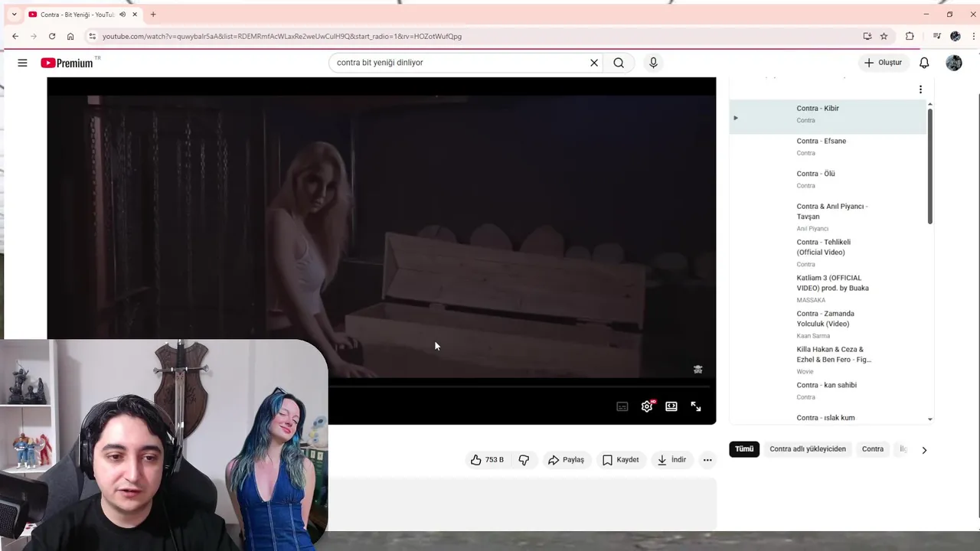Open the browser home page button
Viewport: 980px width, 551px height.
[70, 36]
